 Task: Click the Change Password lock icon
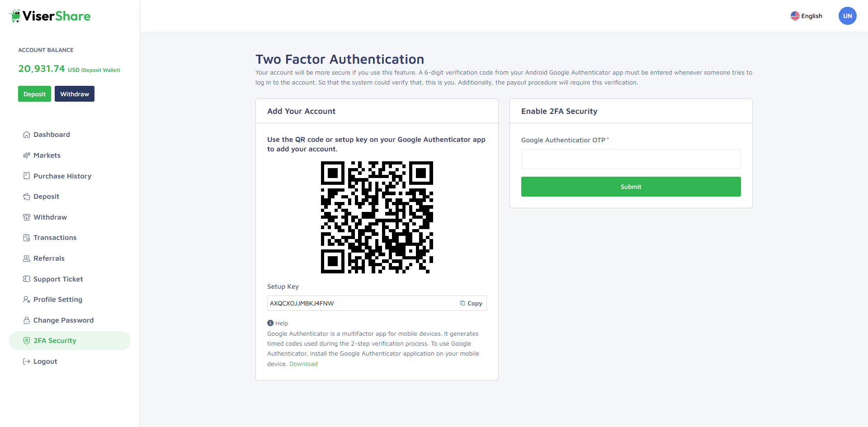click(x=27, y=320)
